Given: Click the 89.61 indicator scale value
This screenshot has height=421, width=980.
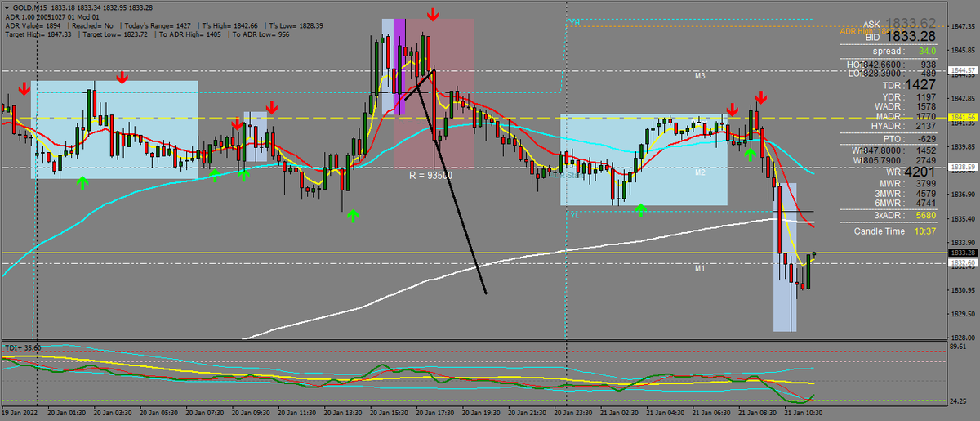Looking at the screenshot, I should (x=960, y=347).
